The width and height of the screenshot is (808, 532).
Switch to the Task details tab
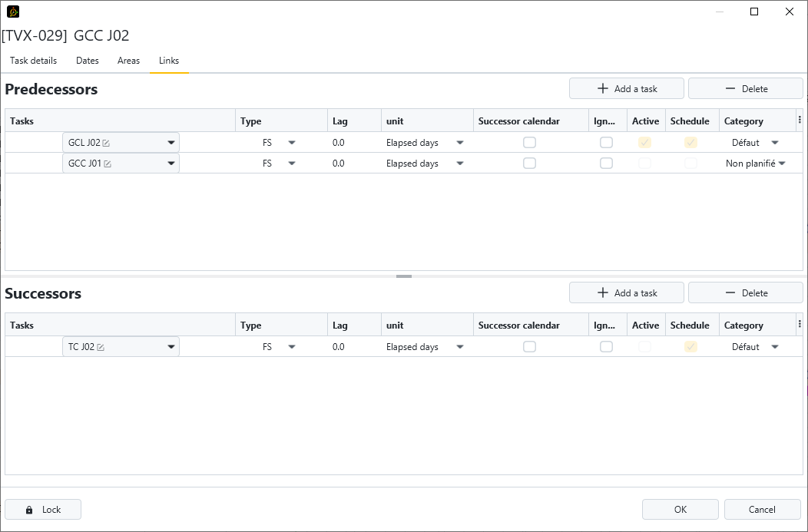click(x=33, y=61)
